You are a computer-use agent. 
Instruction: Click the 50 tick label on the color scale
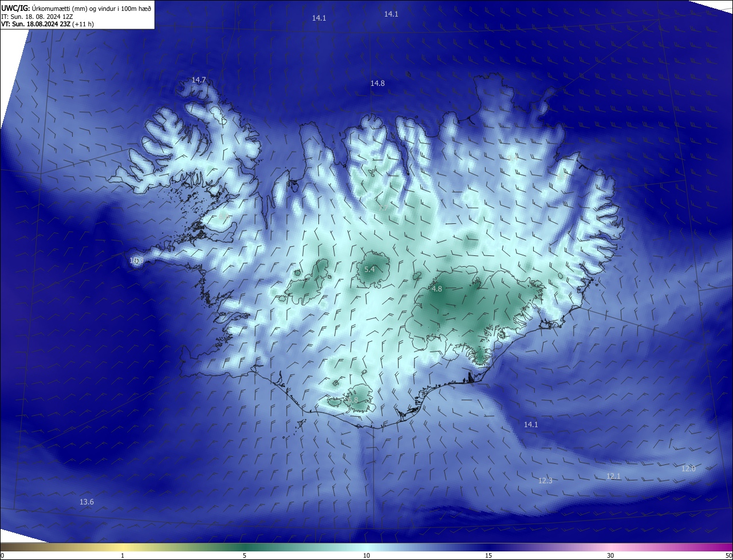click(x=729, y=555)
